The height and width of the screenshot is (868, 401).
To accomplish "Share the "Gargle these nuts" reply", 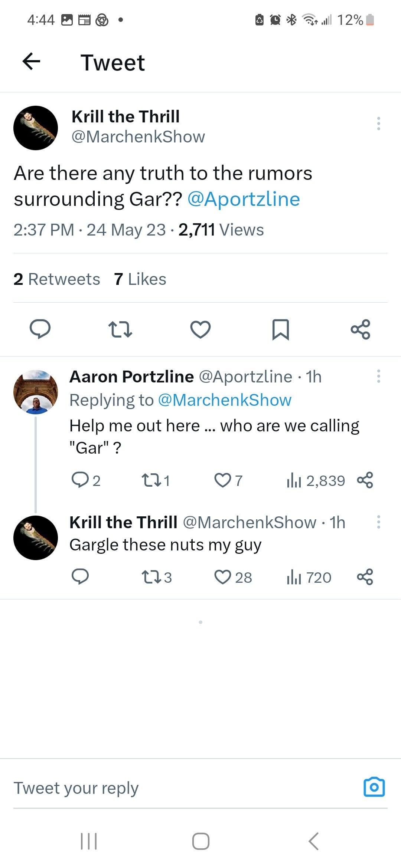I will [365, 577].
